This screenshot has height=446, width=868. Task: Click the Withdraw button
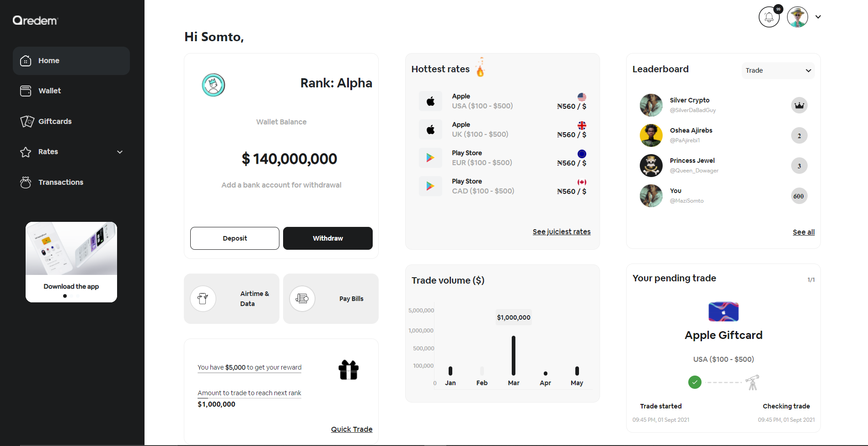pyautogui.click(x=328, y=238)
